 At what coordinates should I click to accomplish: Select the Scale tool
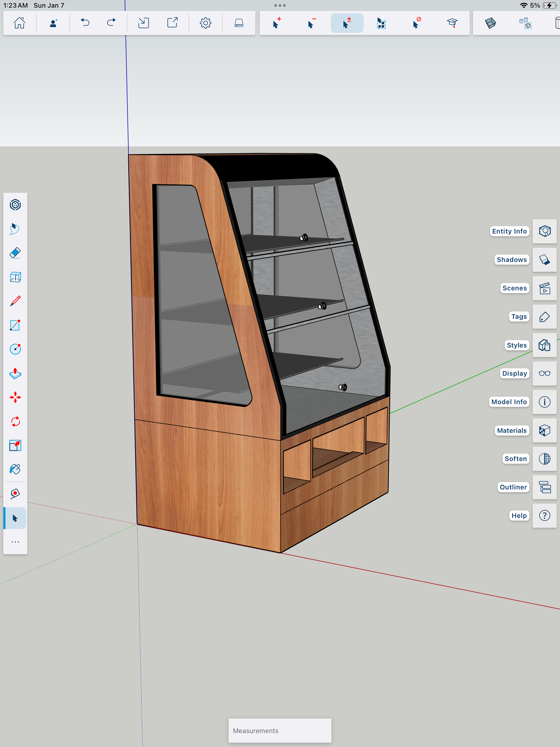15,445
